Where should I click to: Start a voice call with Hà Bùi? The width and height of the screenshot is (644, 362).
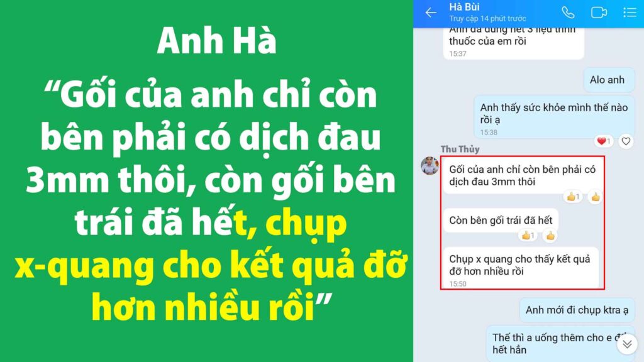[x=568, y=13]
